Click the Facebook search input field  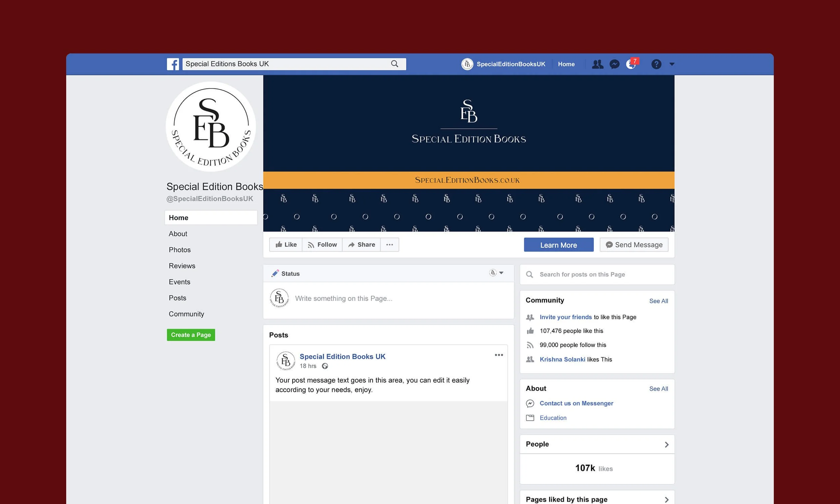(294, 64)
